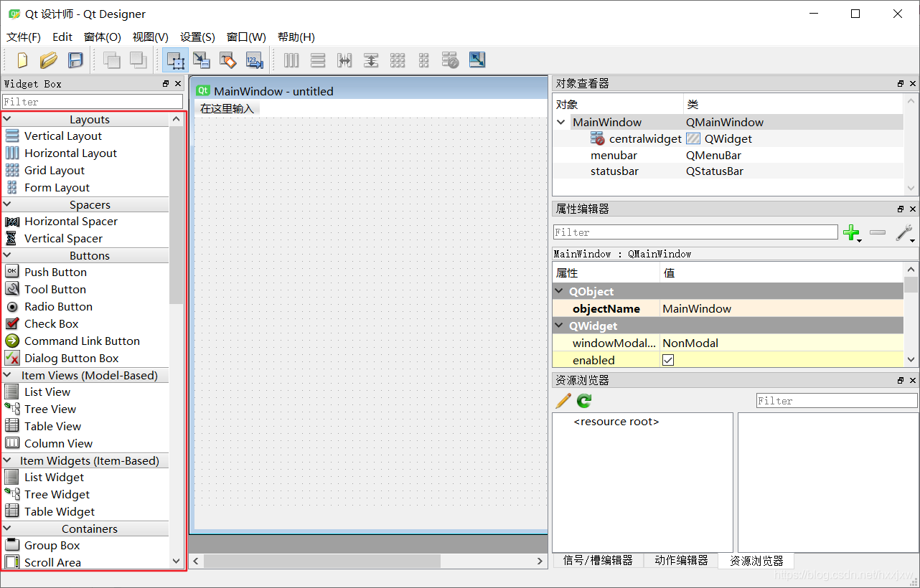
Task: Toggle the enabled property checkbox
Action: [x=668, y=360]
